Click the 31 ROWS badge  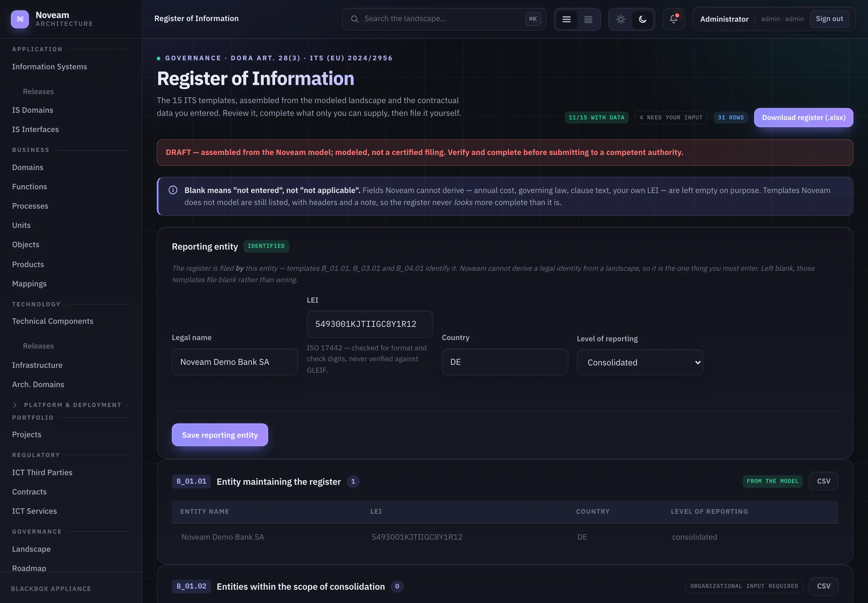point(731,118)
